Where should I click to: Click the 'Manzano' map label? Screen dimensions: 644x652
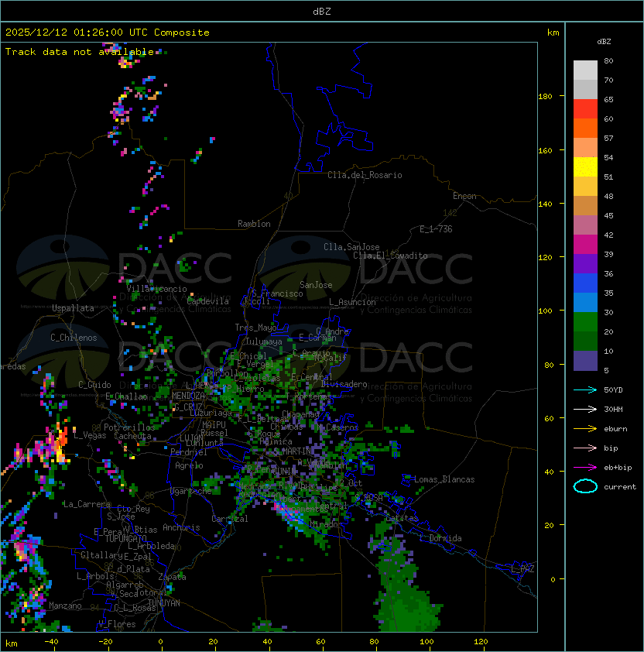click(x=65, y=606)
